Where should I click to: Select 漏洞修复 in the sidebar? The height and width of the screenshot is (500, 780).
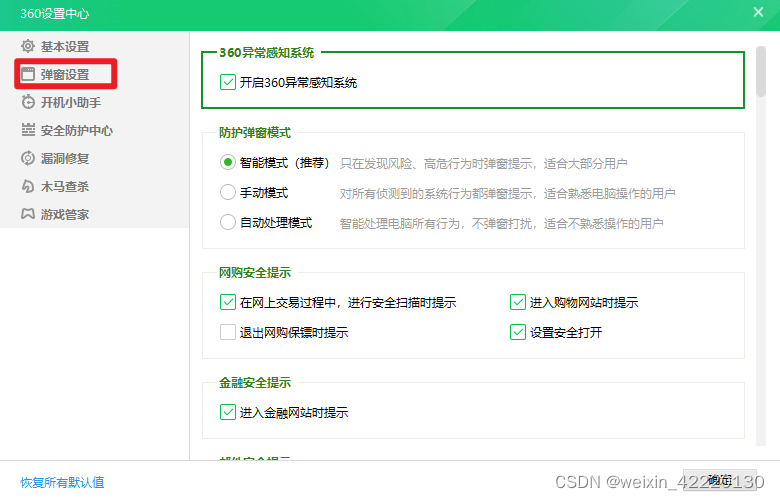click(65, 158)
